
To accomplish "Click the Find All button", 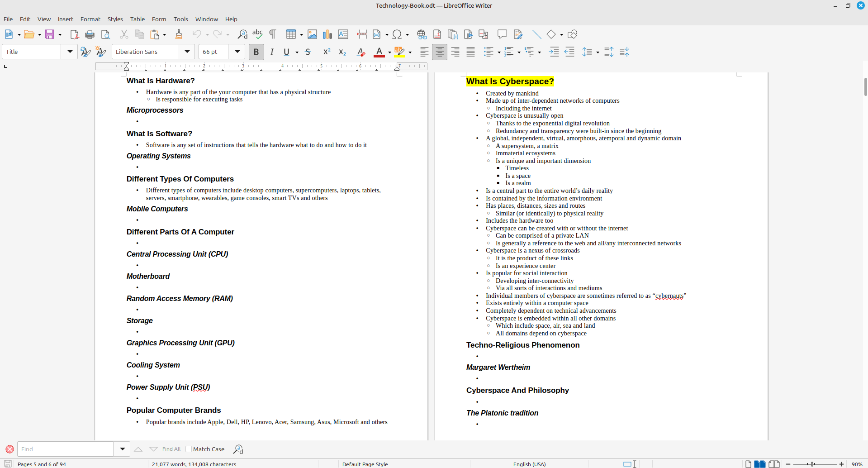I will pyautogui.click(x=171, y=449).
